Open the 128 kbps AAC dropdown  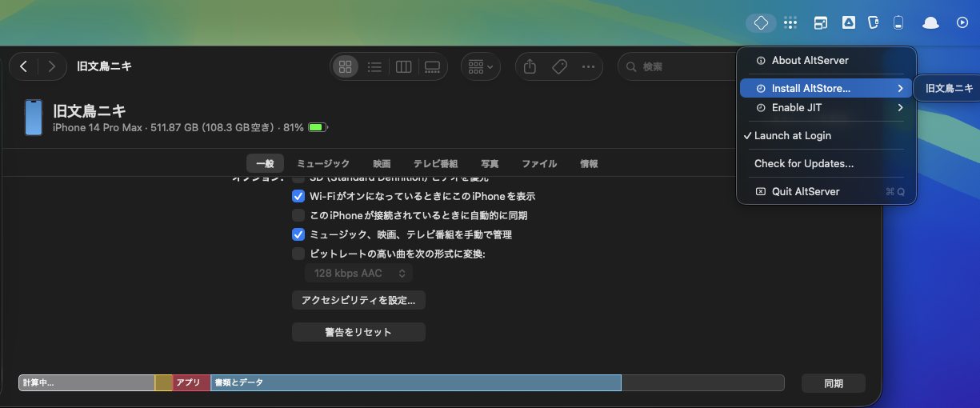(x=359, y=274)
